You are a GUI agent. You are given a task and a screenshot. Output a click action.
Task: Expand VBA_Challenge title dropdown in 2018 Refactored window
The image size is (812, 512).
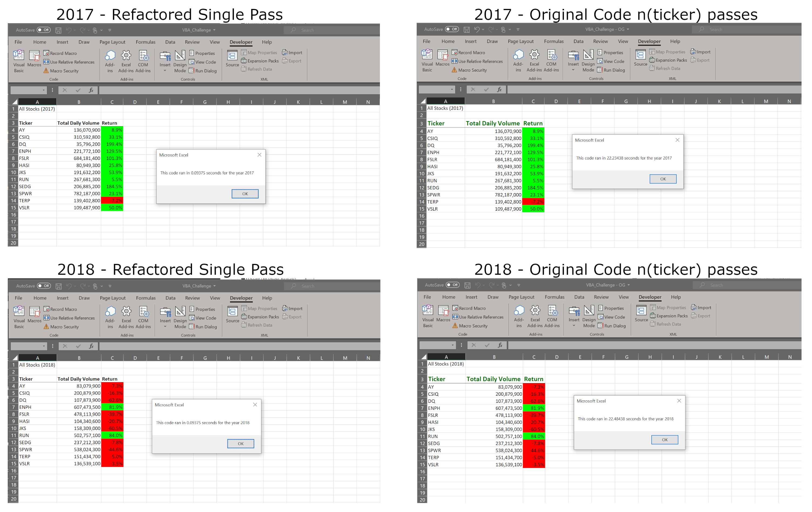coord(214,286)
